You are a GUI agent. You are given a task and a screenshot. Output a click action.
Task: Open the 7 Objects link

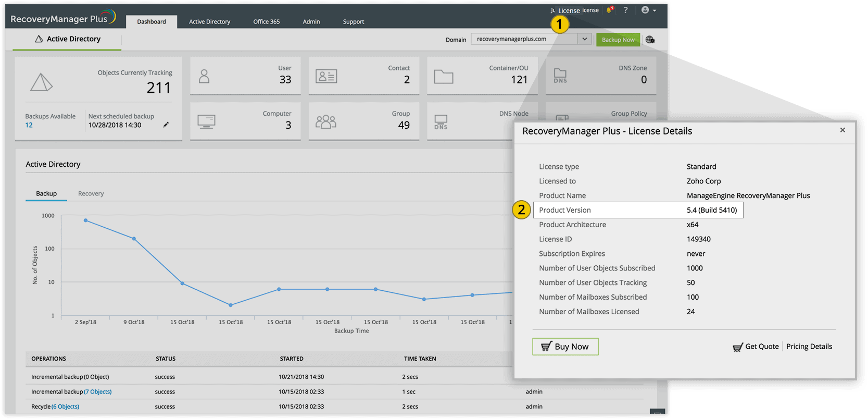click(x=98, y=391)
